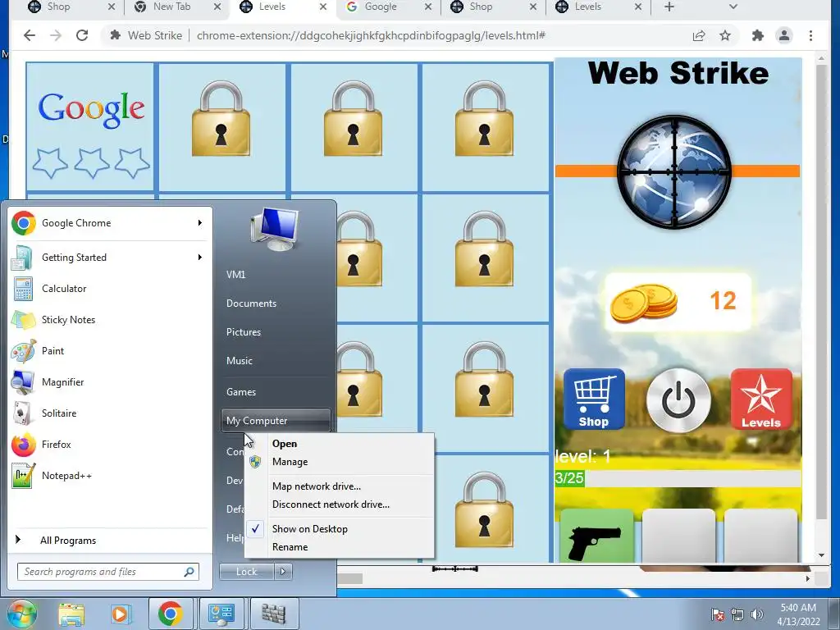Click the Search programs and files box

[x=108, y=572]
